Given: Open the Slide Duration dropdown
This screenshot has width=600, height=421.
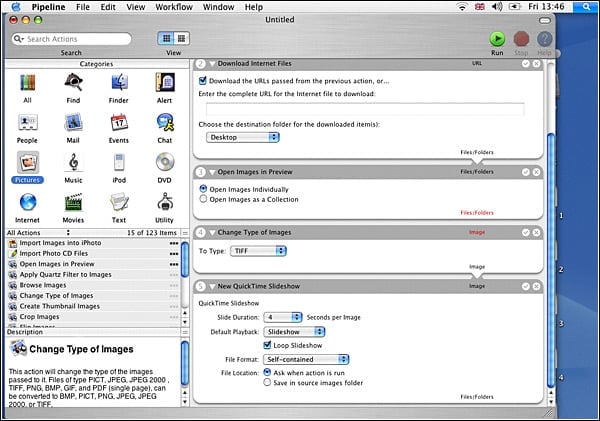Looking at the screenshot, I should (283, 317).
